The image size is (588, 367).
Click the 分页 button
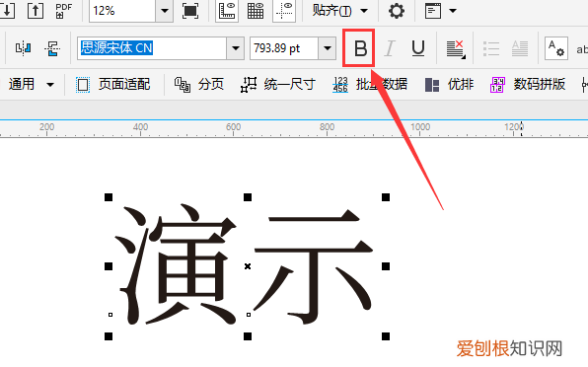pyautogui.click(x=199, y=84)
